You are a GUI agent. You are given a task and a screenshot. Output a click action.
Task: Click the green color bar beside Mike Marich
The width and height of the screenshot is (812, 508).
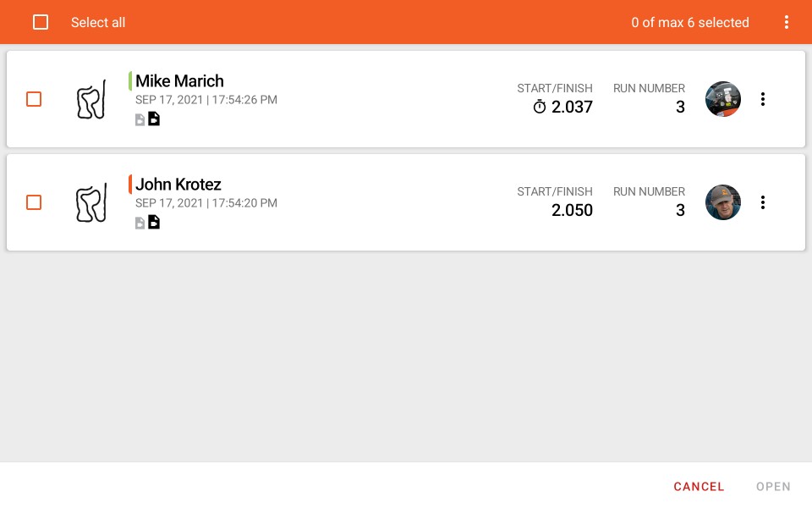(x=130, y=81)
